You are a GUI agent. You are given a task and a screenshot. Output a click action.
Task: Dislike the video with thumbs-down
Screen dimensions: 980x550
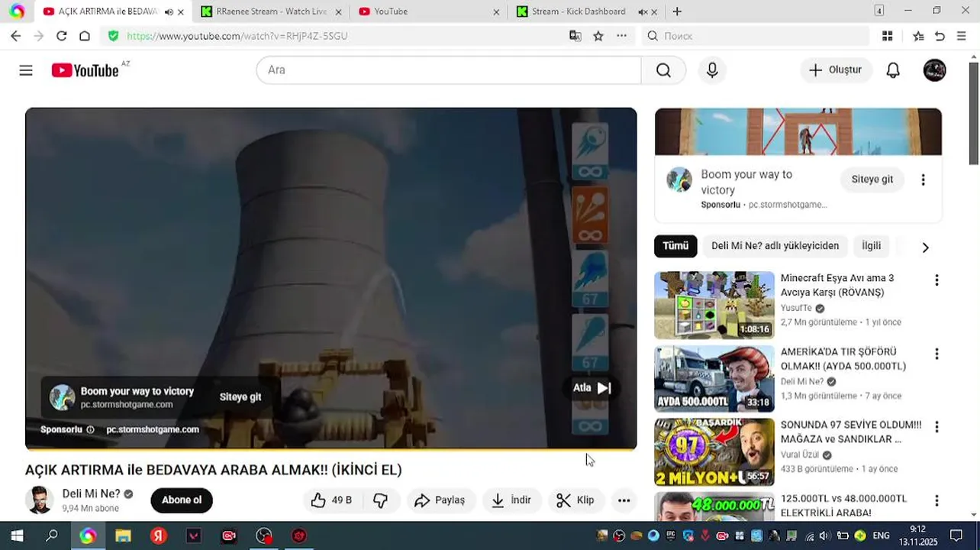pos(380,500)
